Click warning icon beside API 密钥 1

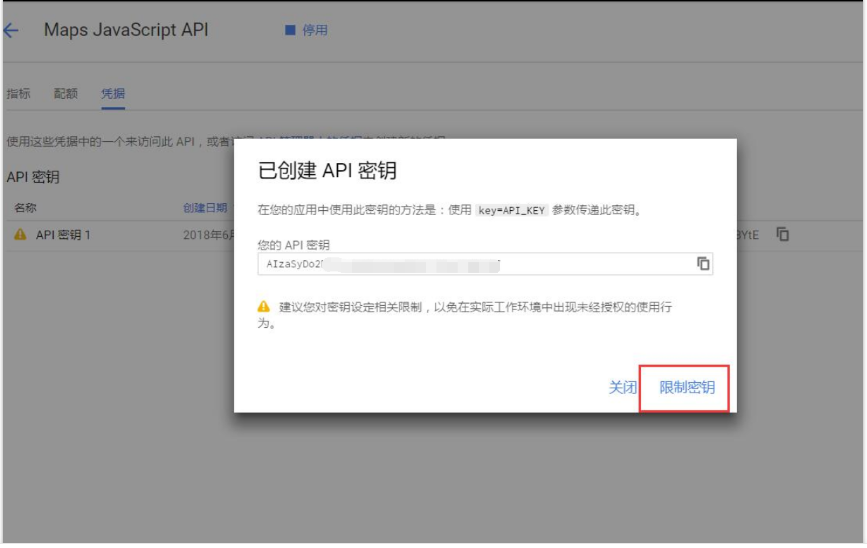(20, 234)
